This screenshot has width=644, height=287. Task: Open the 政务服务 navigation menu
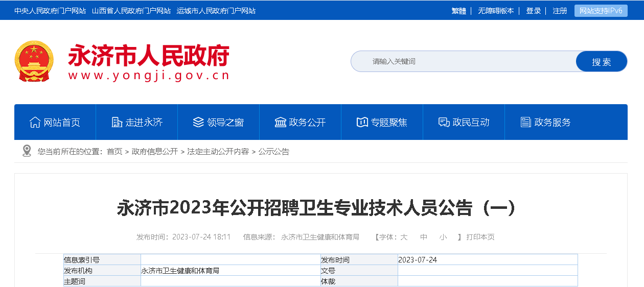(x=552, y=123)
